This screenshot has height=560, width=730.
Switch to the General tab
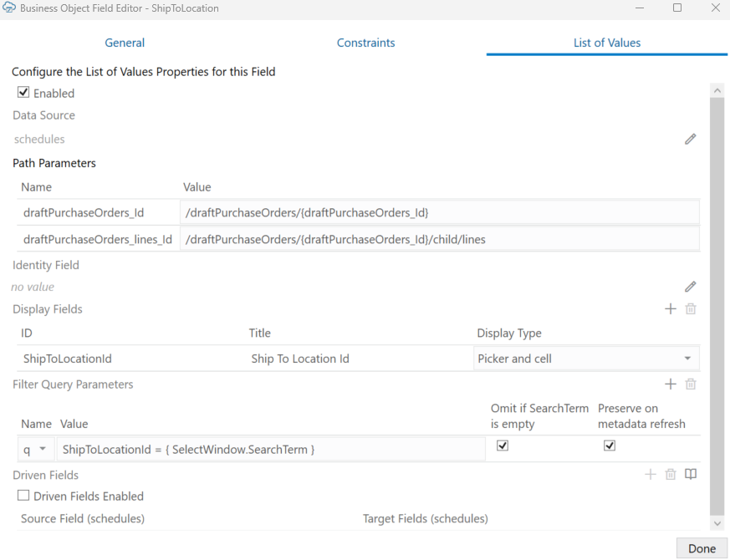click(x=124, y=42)
